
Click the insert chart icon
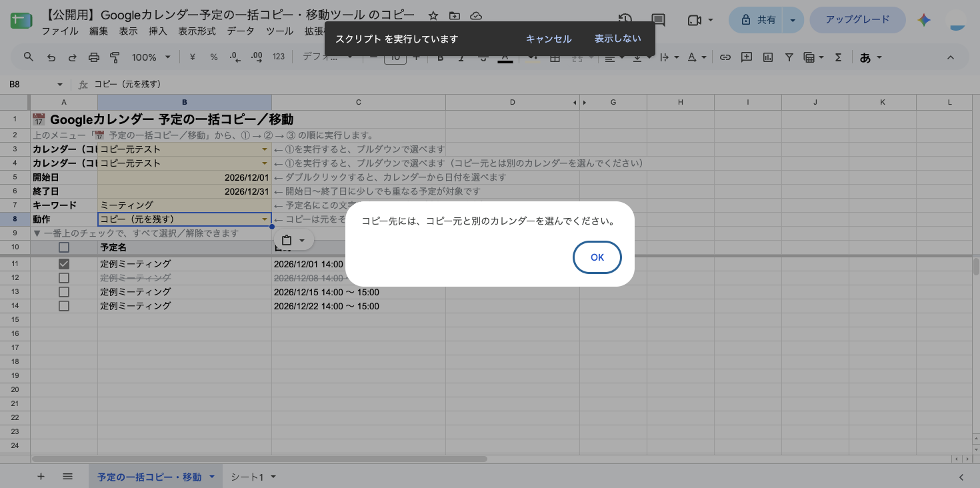(x=768, y=57)
